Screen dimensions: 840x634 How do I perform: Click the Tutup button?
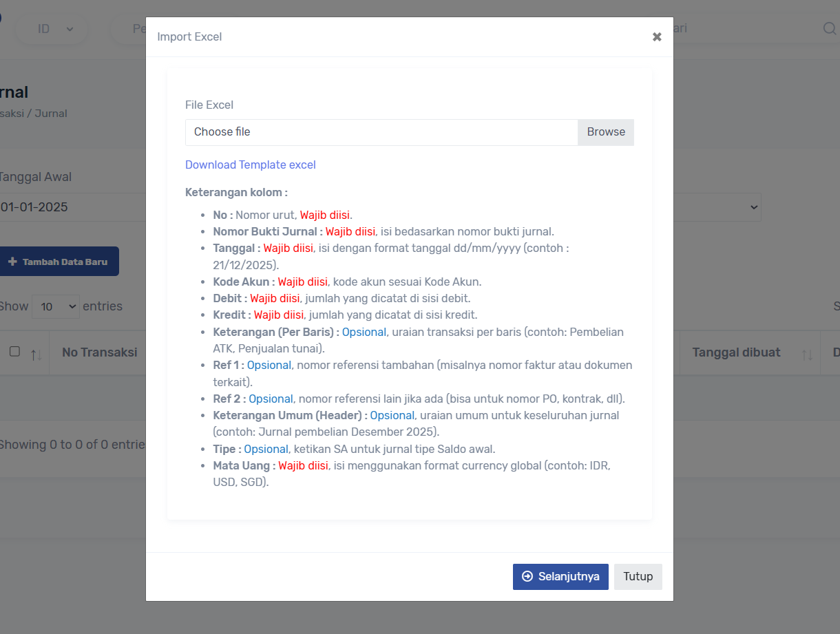638,577
